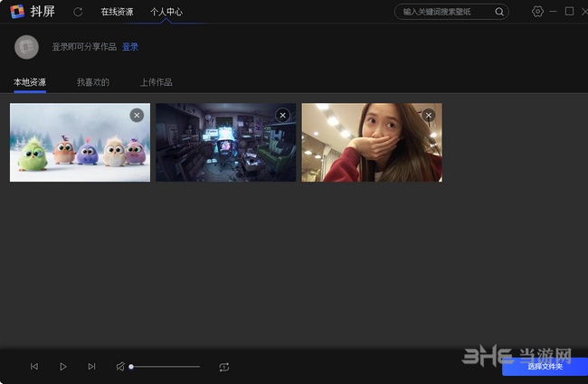Click the 选择文件夹 button
588x384 pixels.
pos(545,367)
